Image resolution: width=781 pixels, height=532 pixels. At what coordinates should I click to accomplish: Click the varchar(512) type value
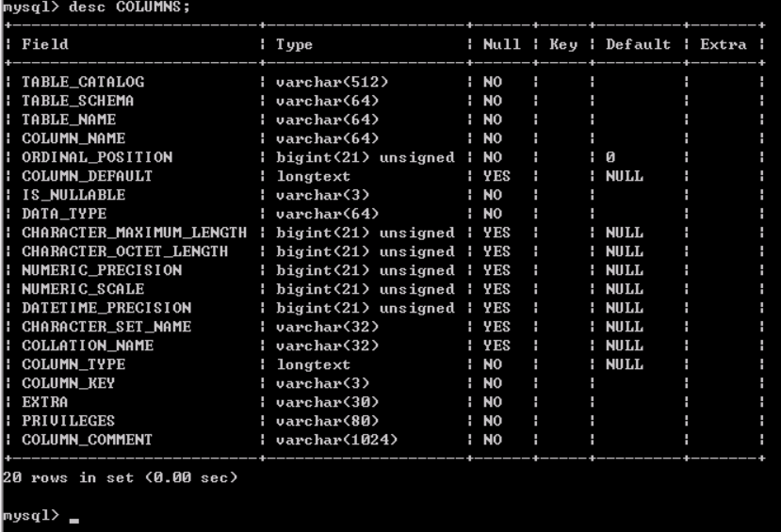click(x=332, y=82)
